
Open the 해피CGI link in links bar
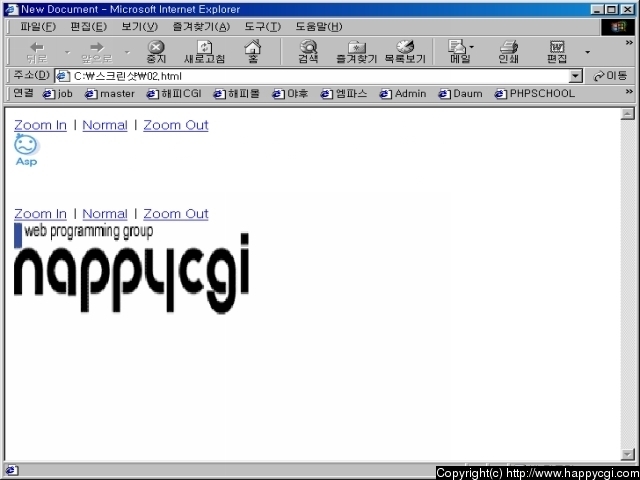[174, 94]
